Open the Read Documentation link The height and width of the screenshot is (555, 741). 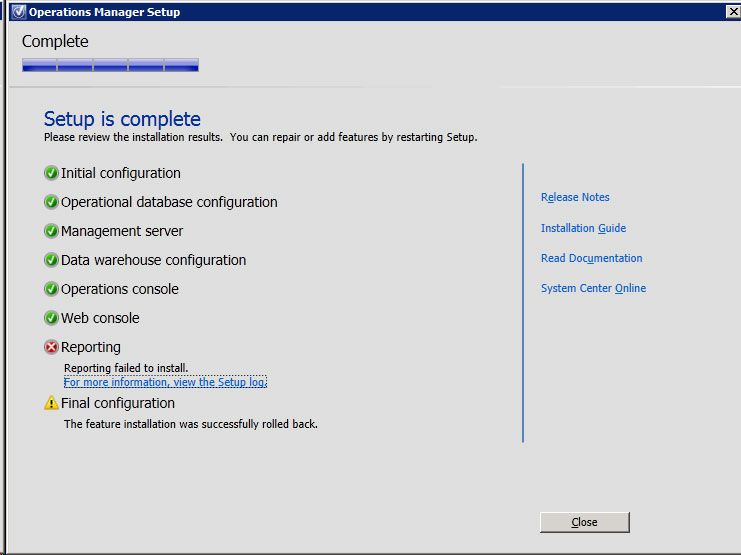coord(592,258)
